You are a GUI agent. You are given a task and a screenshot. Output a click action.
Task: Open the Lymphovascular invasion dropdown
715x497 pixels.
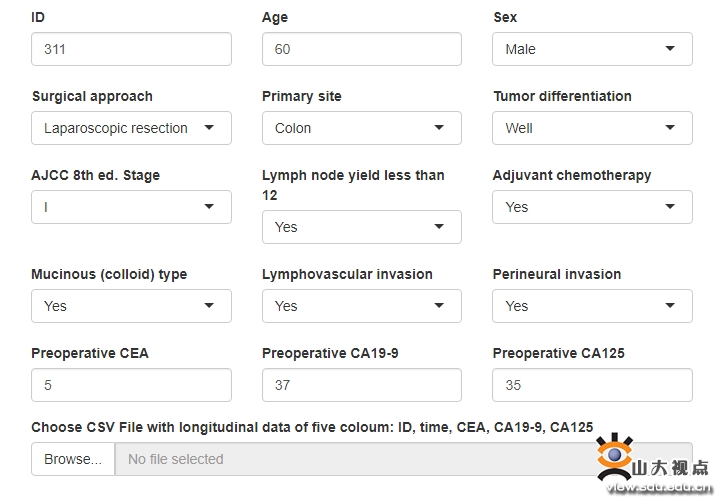tap(361, 306)
